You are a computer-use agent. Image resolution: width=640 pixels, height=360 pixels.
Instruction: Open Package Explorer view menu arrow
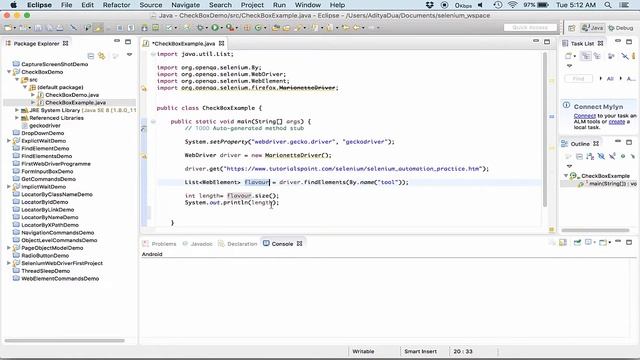point(129,55)
